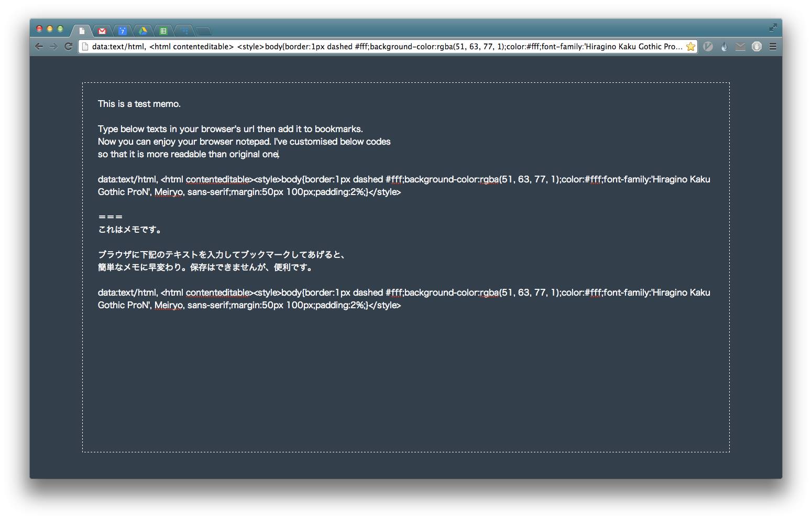The width and height of the screenshot is (812, 520).
Task: Click the 'Now you can enjoy your browser notepad' line
Action: point(244,142)
